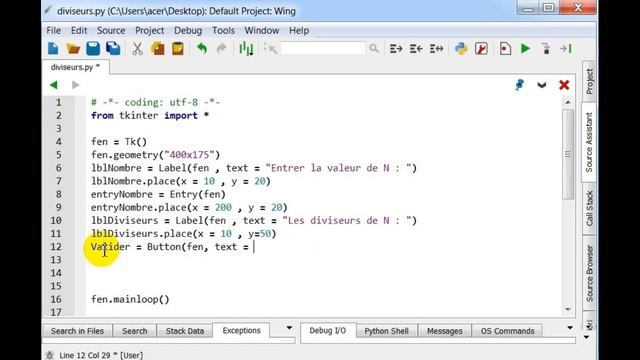Save file using the single floppy disk icon
The width and height of the screenshot is (640, 360).
[x=93, y=49]
